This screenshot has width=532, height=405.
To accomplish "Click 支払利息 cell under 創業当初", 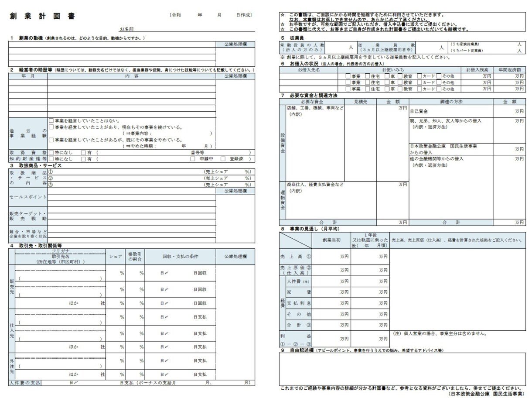I will (x=331, y=303).
